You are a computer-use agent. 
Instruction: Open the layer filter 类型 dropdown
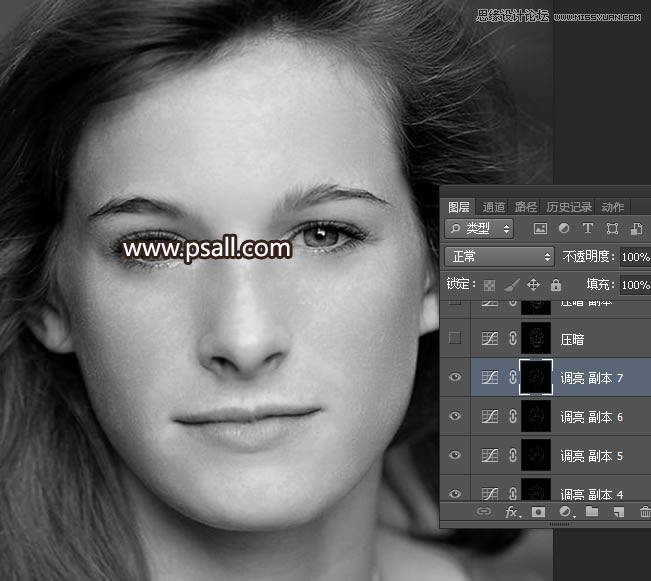tap(478, 229)
